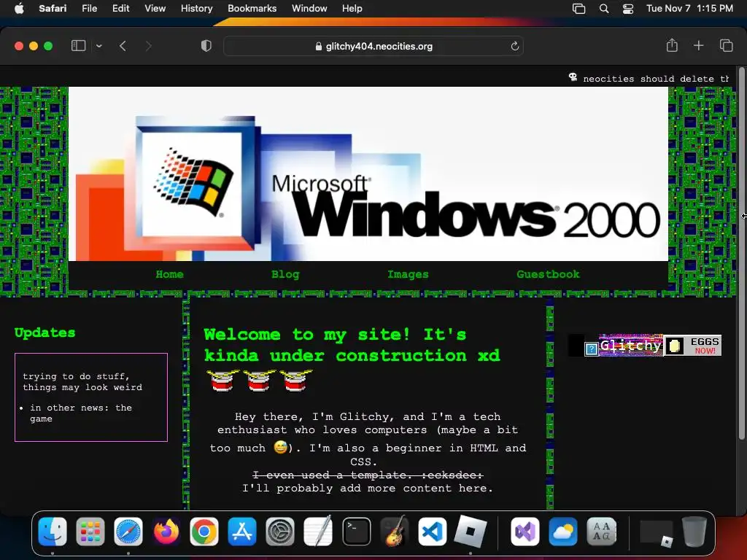Click the Safari compass icon in Dock
Screen dimensions: 747x560
(x=128, y=532)
